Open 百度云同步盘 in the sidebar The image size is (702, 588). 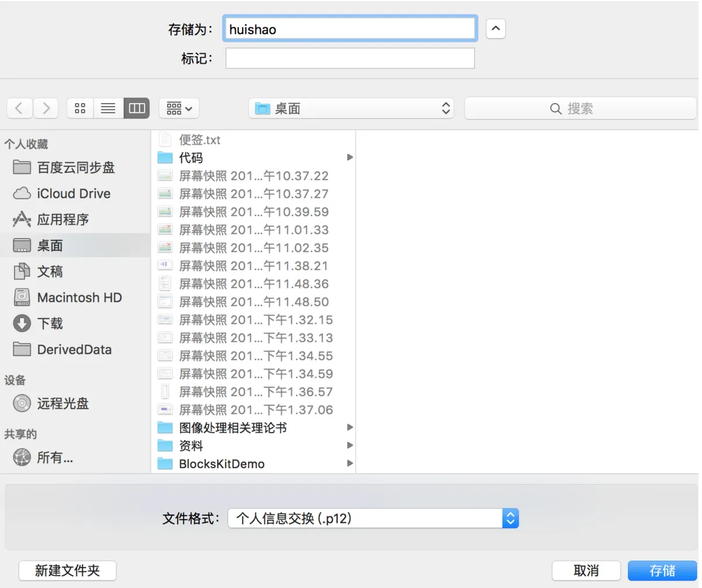tap(75, 168)
